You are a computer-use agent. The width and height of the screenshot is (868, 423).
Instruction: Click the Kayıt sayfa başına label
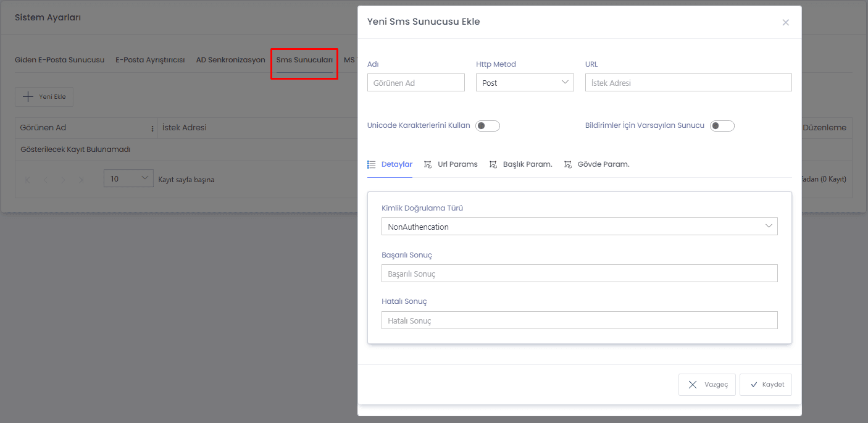(x=186, y=180)
